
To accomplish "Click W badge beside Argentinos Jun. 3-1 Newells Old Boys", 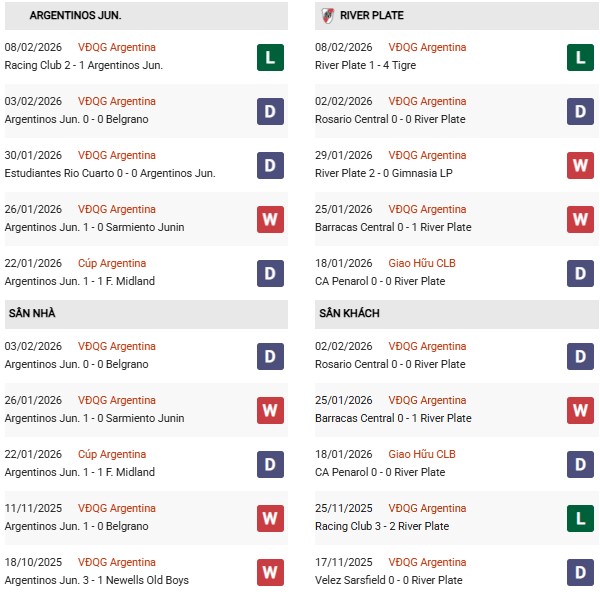I will tap(270, 572).
